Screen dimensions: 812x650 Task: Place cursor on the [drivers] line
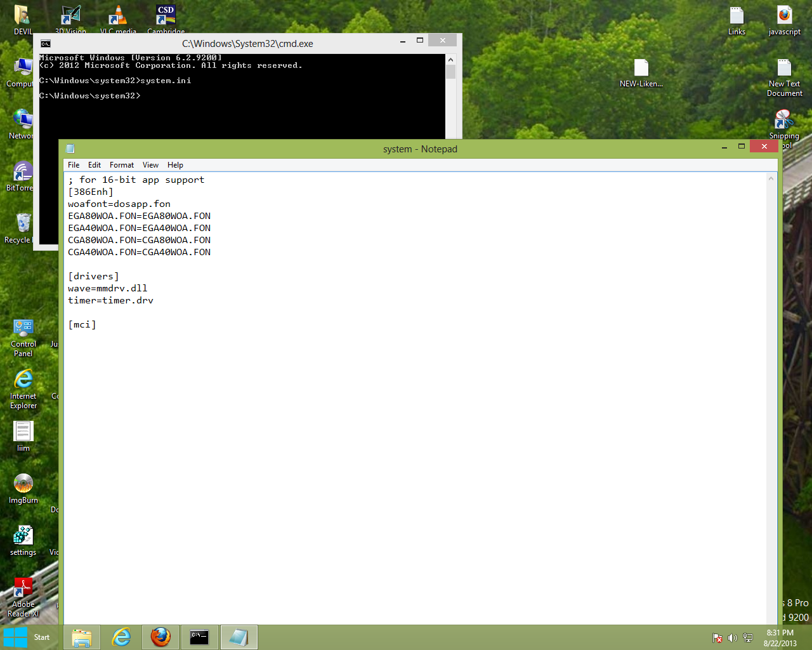point(93,276)
